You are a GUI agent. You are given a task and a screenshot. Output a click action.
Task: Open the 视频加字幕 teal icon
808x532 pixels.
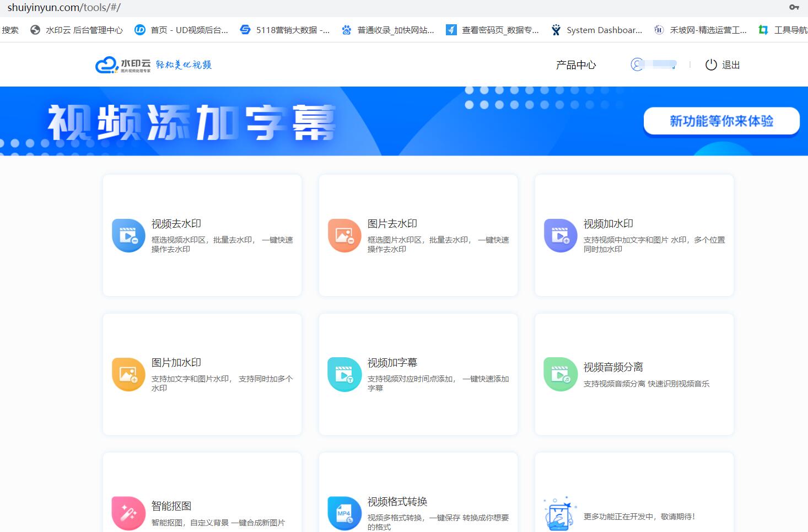344,374
